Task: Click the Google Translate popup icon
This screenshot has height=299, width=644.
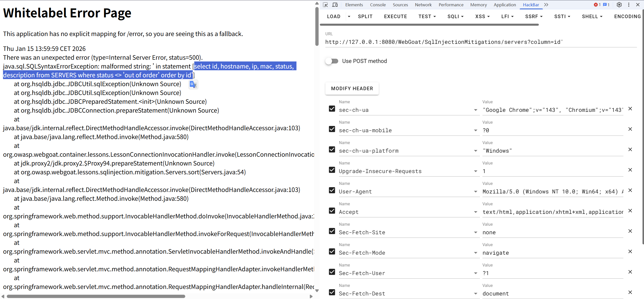Action: coord(193,85)
